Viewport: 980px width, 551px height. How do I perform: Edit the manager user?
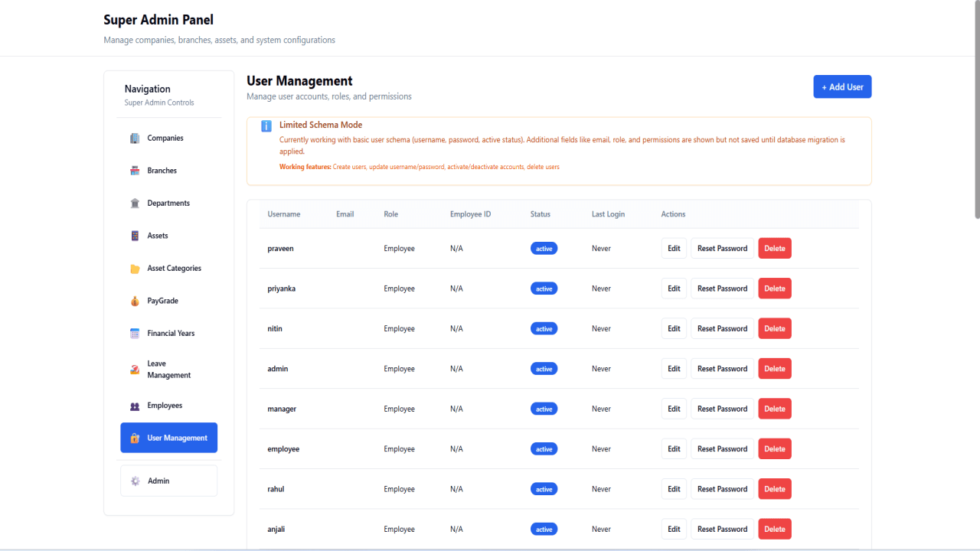point(674,409)
